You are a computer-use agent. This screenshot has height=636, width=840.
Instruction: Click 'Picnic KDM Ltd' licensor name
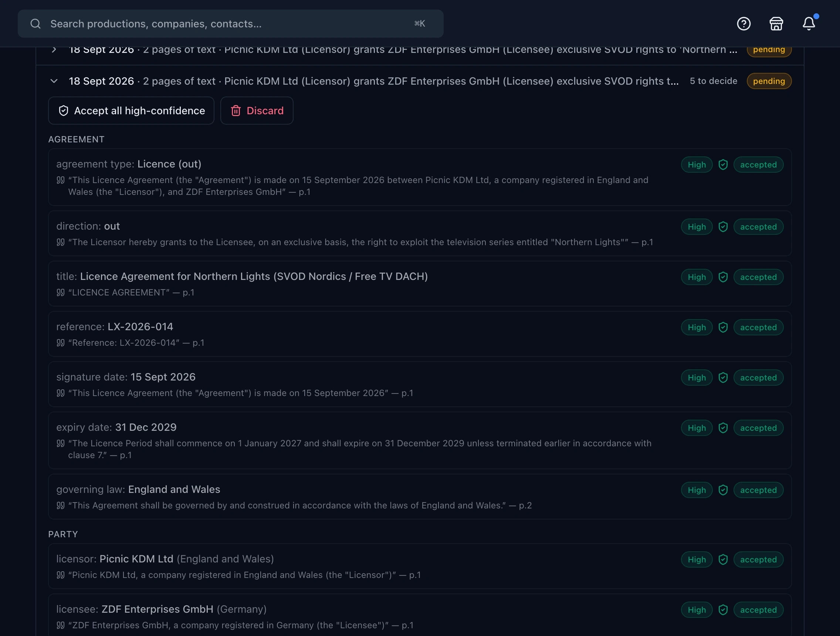pos(136,559)
